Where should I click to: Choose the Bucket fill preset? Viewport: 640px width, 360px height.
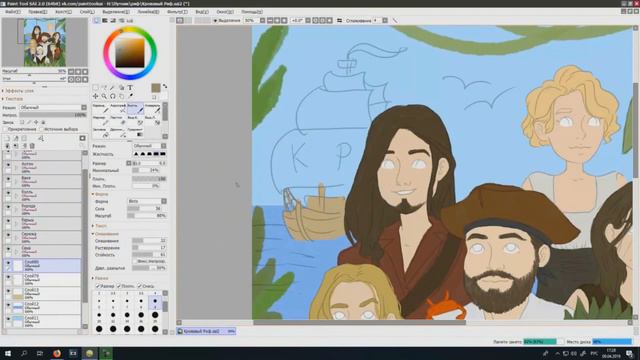click(100, 132)
